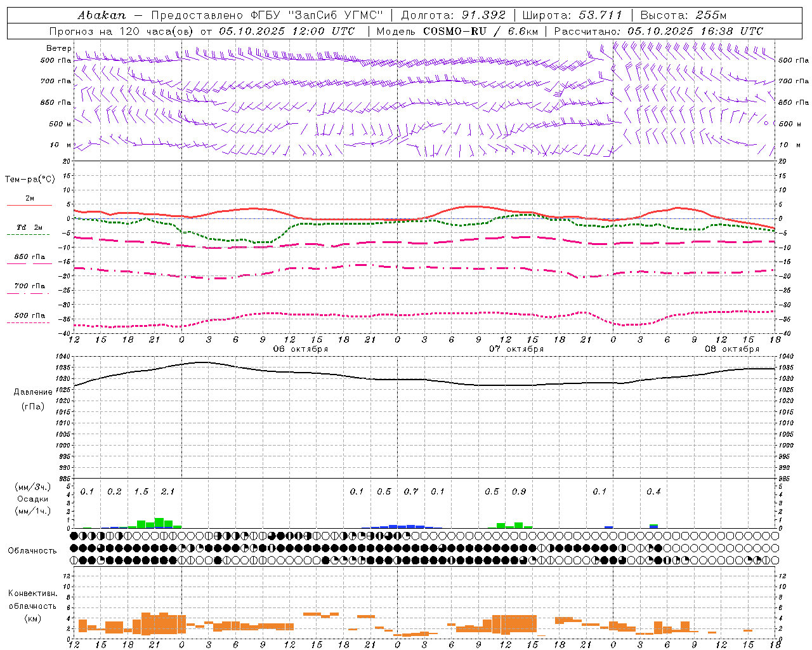This screenshot has height=650, width=812.
Task: Select the "(мм/1ч.)" hourly precipitation label
Action: pyautogui.click(x=33, y=511)
